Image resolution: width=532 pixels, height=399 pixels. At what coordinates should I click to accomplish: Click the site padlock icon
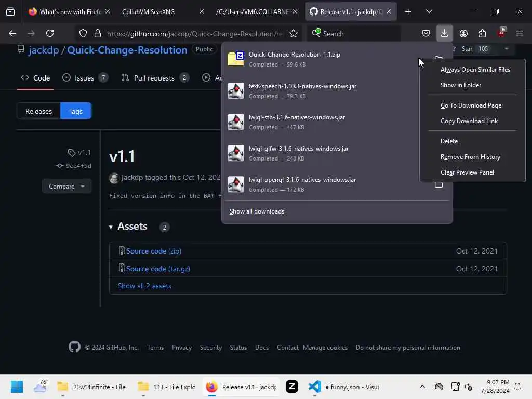point(98,33)
